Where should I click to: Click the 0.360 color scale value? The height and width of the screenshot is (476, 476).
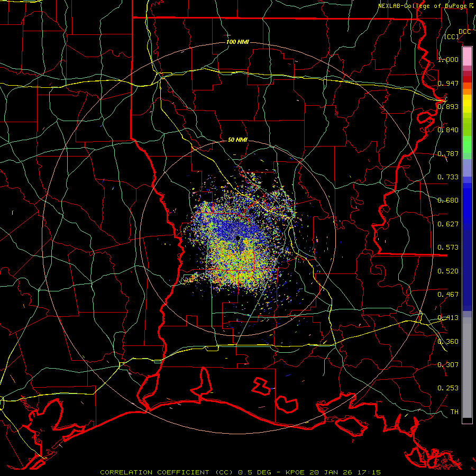click(448, 342)
